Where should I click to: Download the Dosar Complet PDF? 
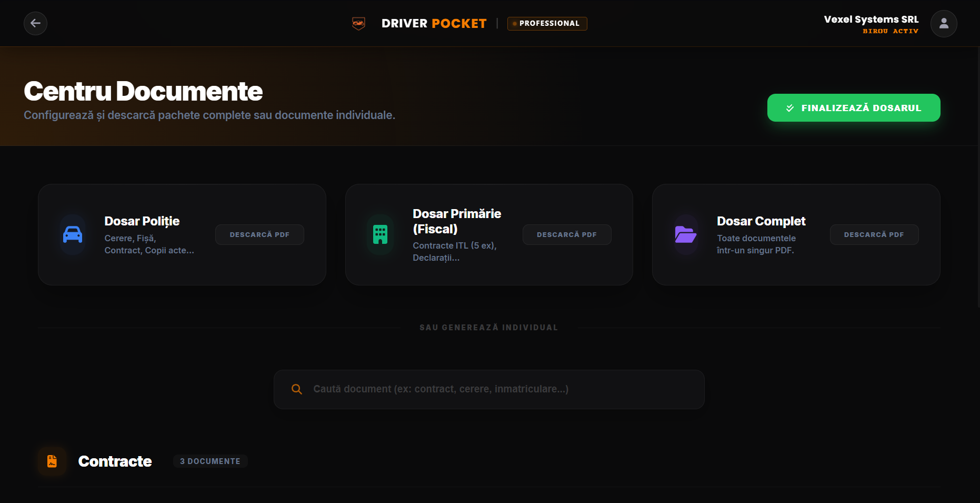coord(874,234)
